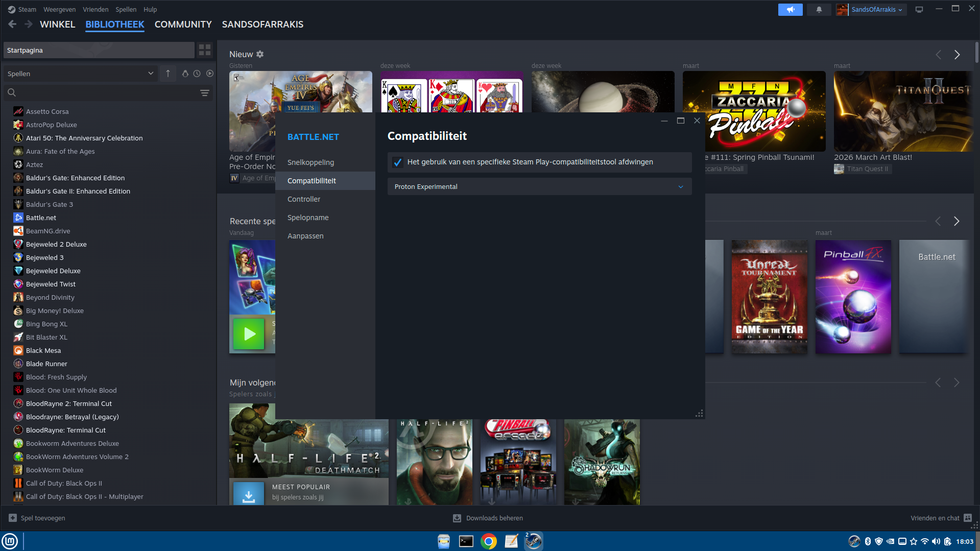Click Spel toevoegen at the bottom left
Screen dimensions: 980x551
click(37, 518)
